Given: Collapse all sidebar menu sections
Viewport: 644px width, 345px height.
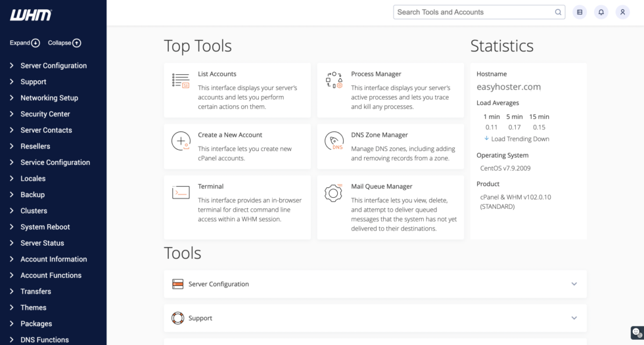Looking at the screenshot, I should pos(64,43).
